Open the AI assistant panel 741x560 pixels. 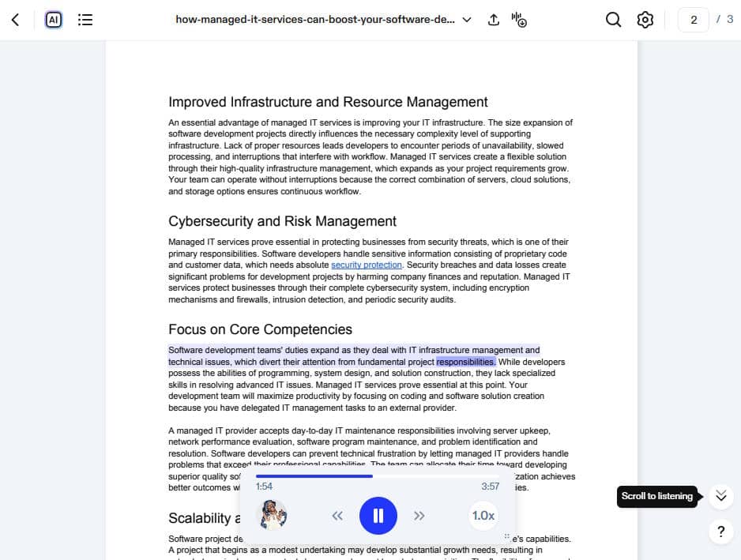[54, 20]
